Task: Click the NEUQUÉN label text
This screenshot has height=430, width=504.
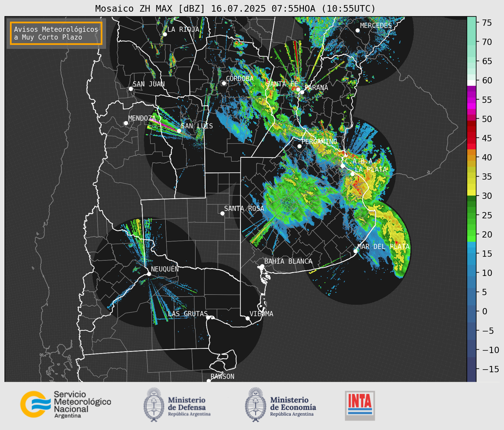Action: pyautogui.click(x=165, y=269)
